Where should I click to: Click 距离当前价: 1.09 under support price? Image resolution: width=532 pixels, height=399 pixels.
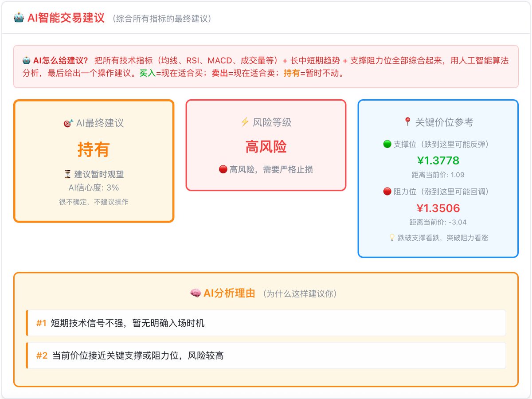click(438, 175)
